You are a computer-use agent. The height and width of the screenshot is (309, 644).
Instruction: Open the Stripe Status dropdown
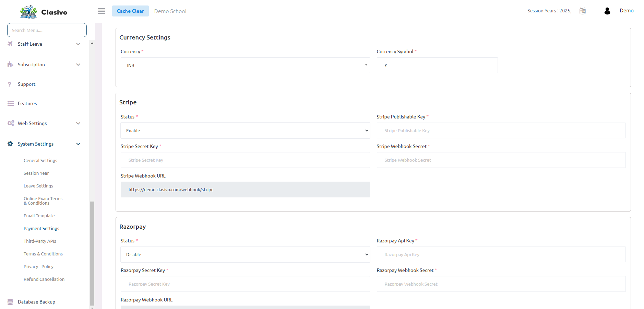point(245,130)
